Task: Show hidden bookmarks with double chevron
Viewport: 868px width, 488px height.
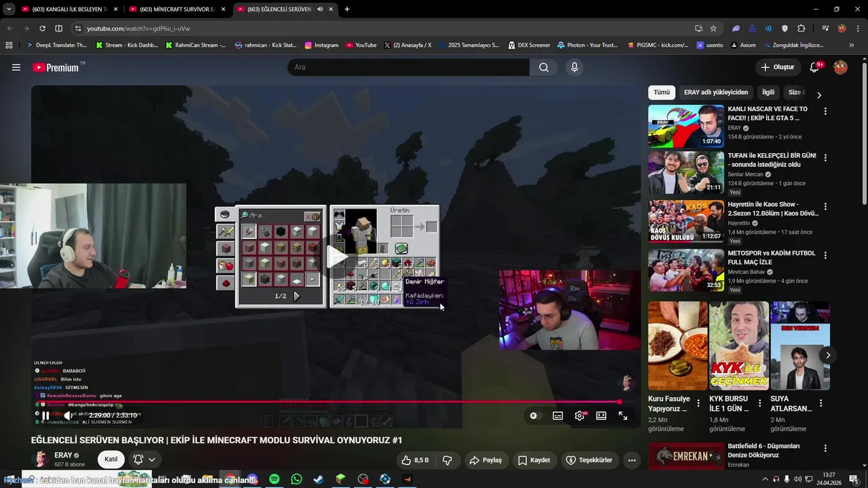Action: click(852, 45)
